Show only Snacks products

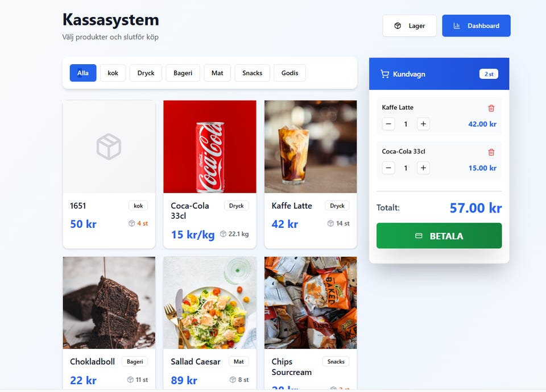pos(252,73)
